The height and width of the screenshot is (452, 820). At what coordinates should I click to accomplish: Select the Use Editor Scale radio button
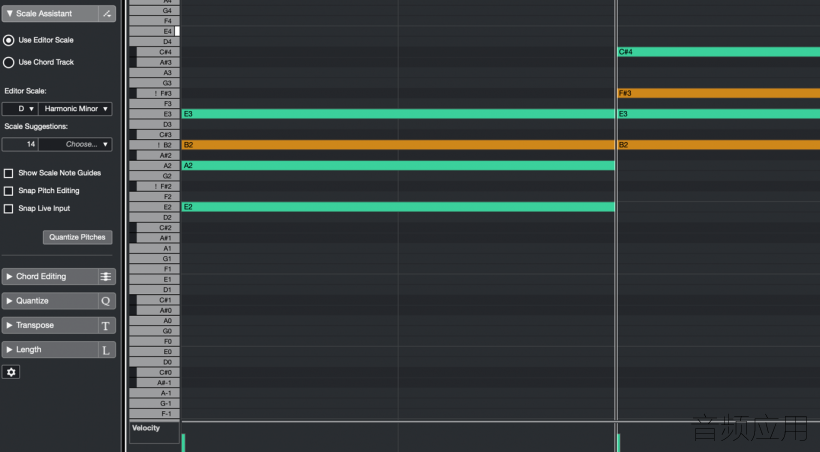pos(8,40)
